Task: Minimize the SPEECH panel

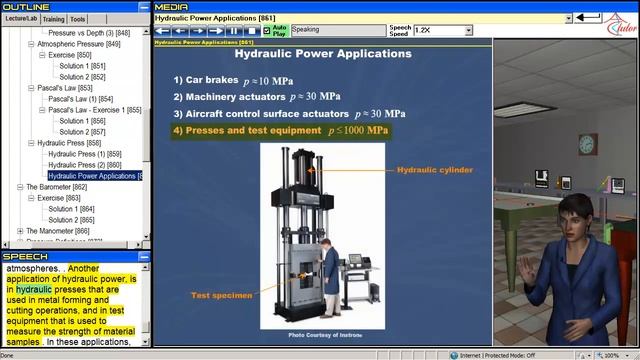Action: 144,256
